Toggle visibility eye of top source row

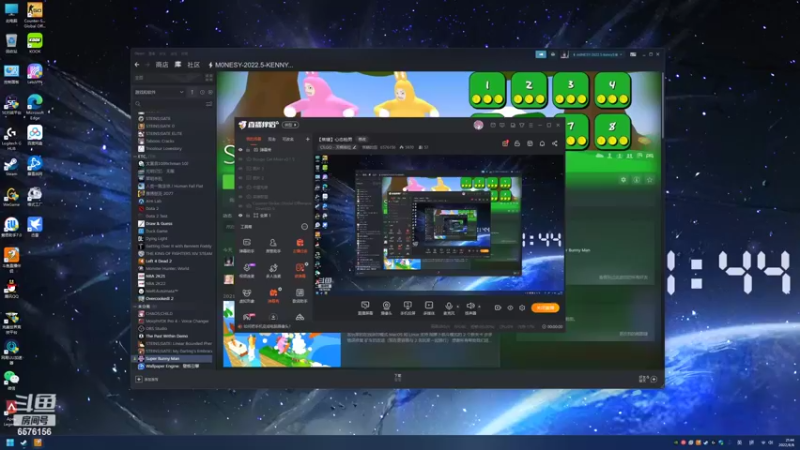(240, 150)
